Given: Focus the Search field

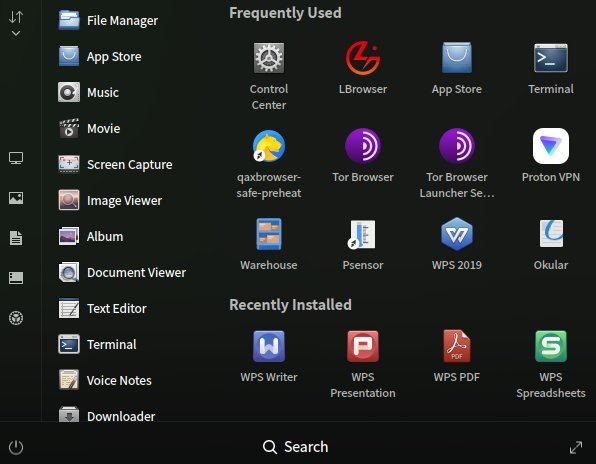Looking at the screenshot, I should [x=296, y=447].
